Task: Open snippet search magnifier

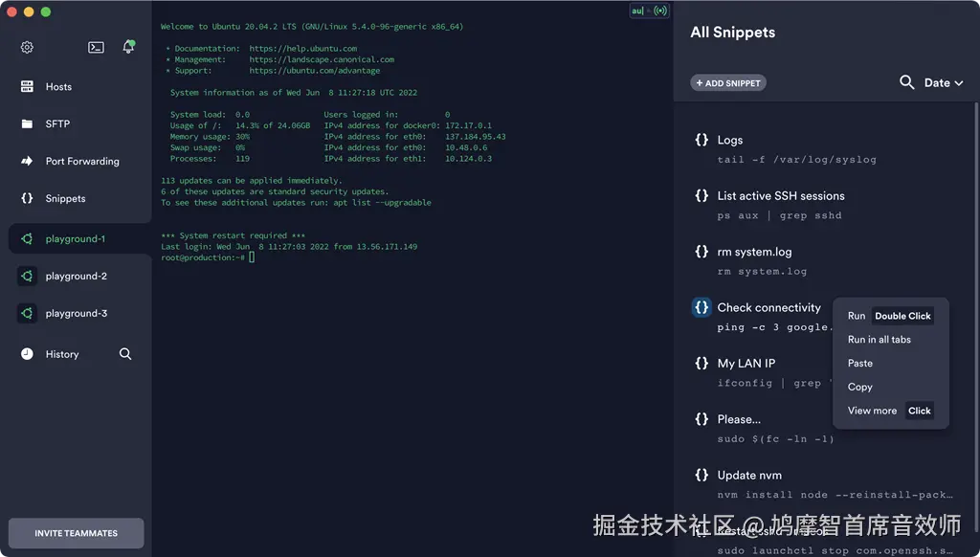Action: coord(907,82)
